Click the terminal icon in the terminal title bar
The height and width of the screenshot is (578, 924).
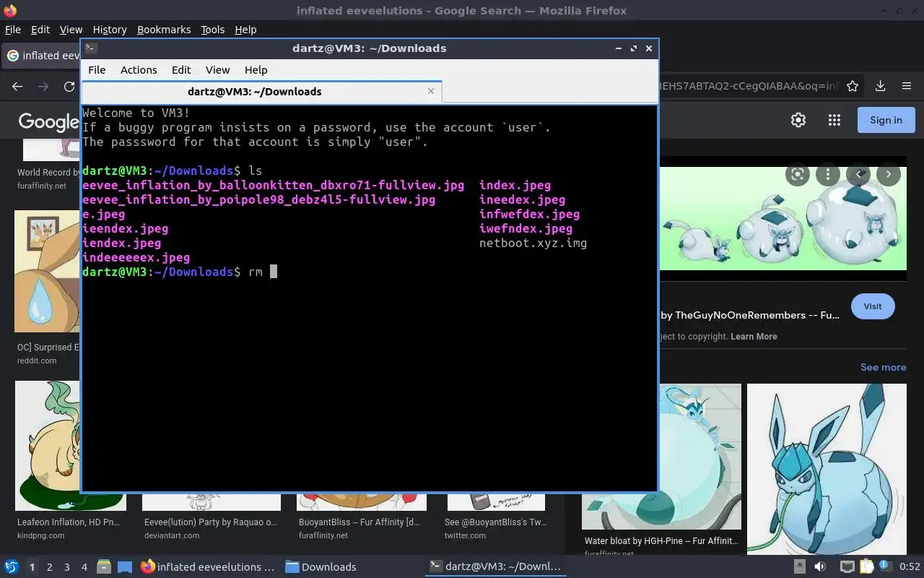(x=91, y=48)
